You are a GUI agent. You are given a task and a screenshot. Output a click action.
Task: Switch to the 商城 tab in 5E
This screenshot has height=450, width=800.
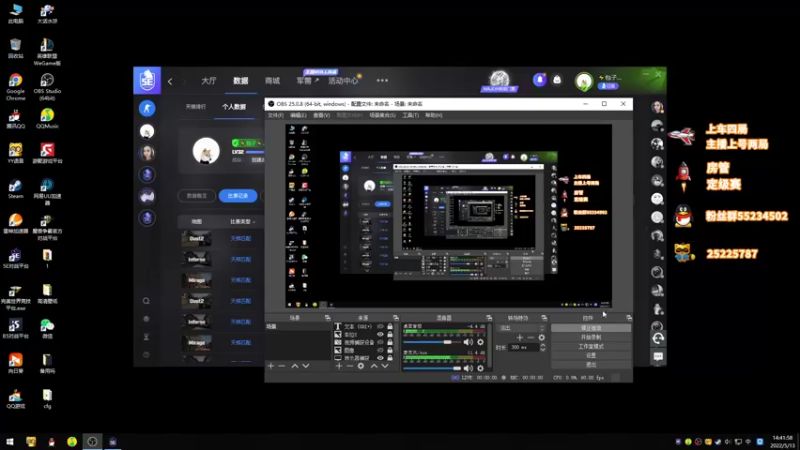[x=272, y=81]
